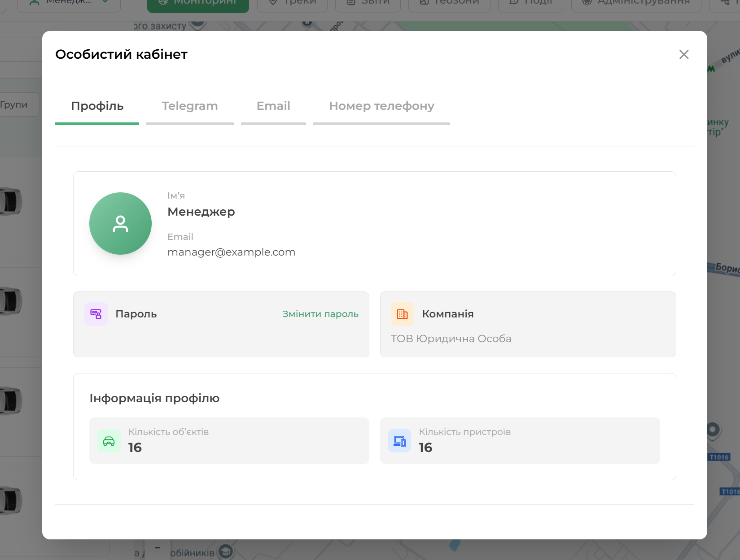Click the Змінити пароль link

320,314
